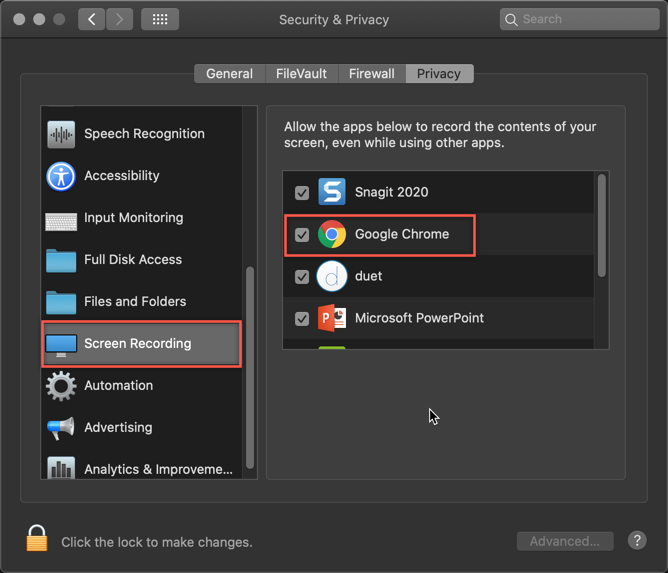Select Input Monitoring category text
The width and height of the screenshot is (668, 573).
[134, 218]
